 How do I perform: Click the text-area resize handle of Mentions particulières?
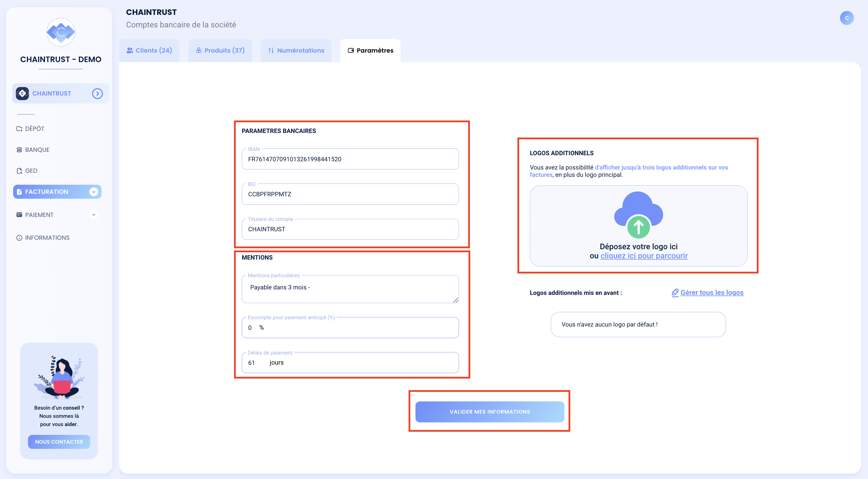[456, 300]
